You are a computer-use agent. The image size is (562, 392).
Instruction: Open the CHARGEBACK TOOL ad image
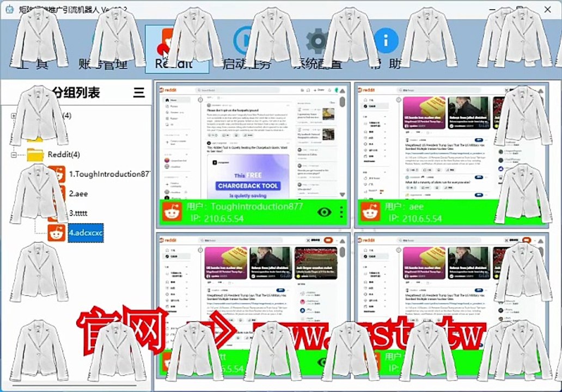[x=248, y=176]
